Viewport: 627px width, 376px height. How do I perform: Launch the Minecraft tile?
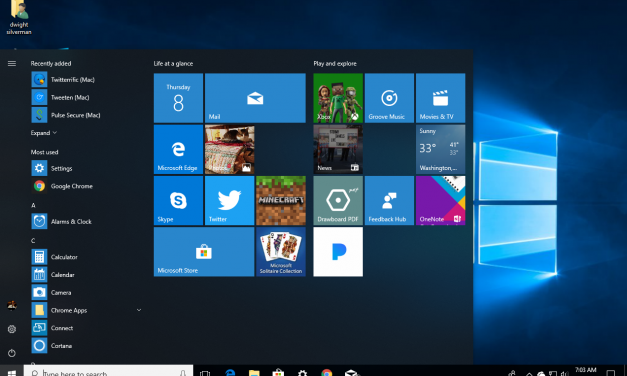coord(281,200)
